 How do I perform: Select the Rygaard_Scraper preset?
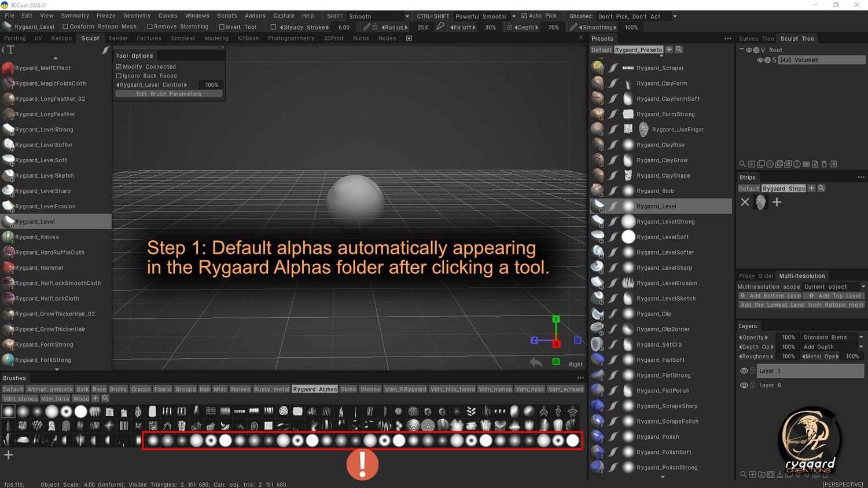pos(660,68)
